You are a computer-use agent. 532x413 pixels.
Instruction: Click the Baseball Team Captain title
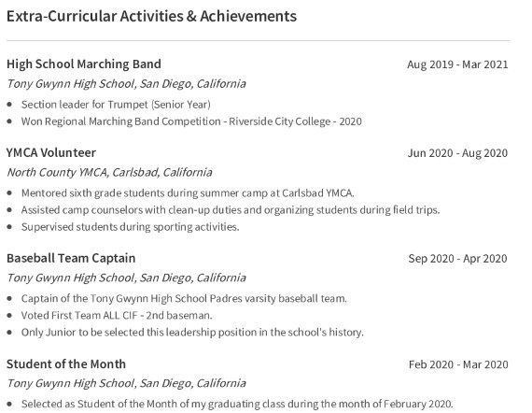coord(71,259)
